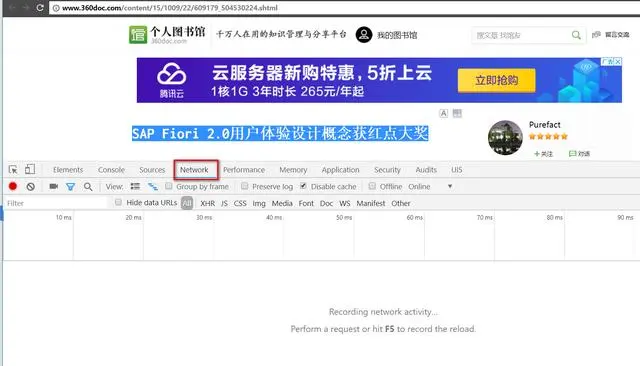Enable the Preserve log checkbox
This screenshot has width=640, height=366.
click(x=244, y=186)
